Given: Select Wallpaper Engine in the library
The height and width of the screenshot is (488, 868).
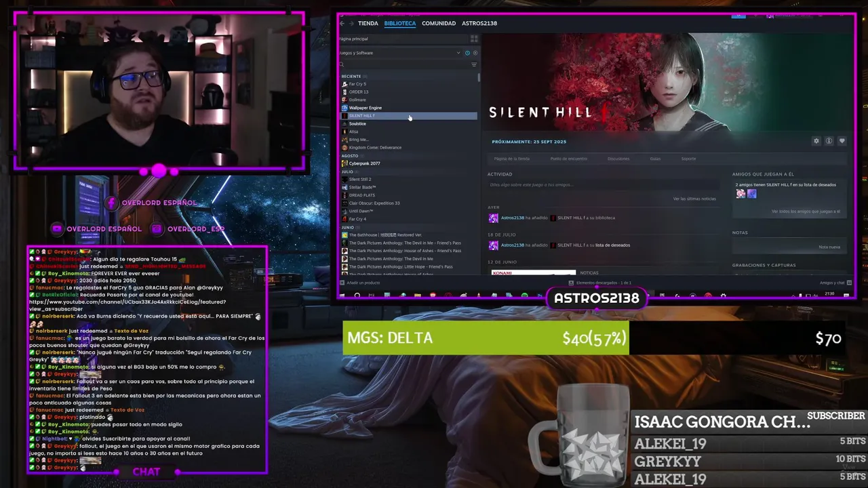Looking at the screenshot, I should (409, 108).
